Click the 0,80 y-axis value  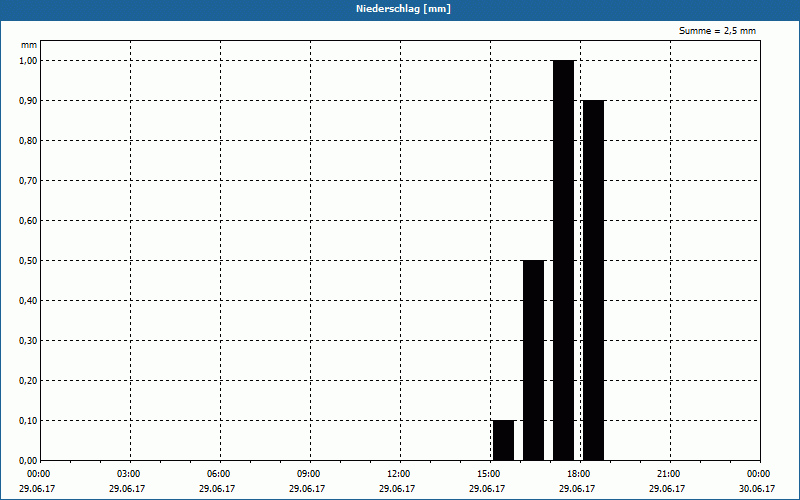coord(28,140)
